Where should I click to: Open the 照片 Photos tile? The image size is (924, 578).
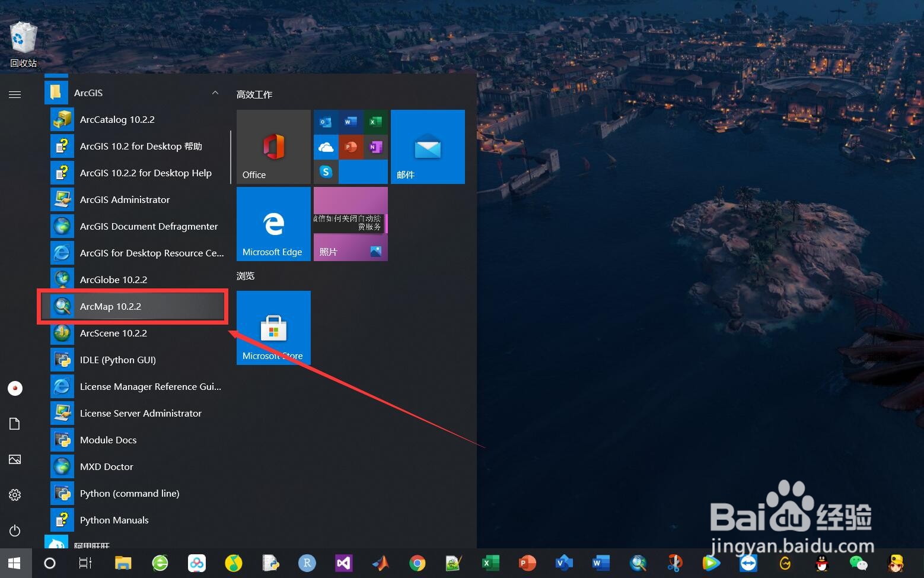(x=351, y=224)
